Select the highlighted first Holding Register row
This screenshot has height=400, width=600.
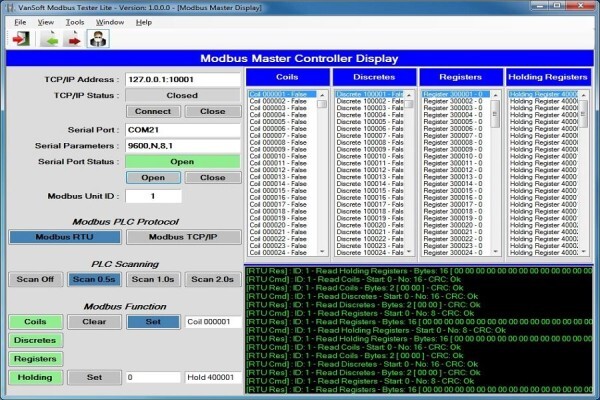click(543, 94)
